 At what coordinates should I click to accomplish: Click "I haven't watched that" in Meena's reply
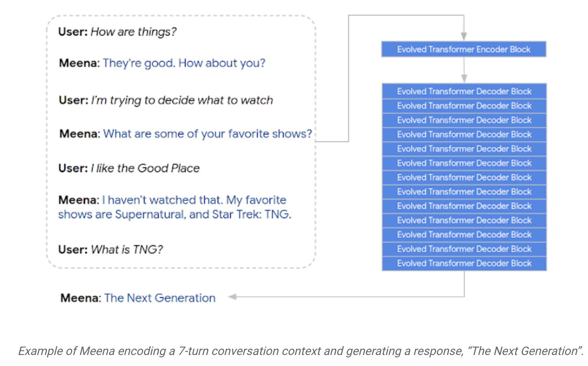click(x=162, y=200)
